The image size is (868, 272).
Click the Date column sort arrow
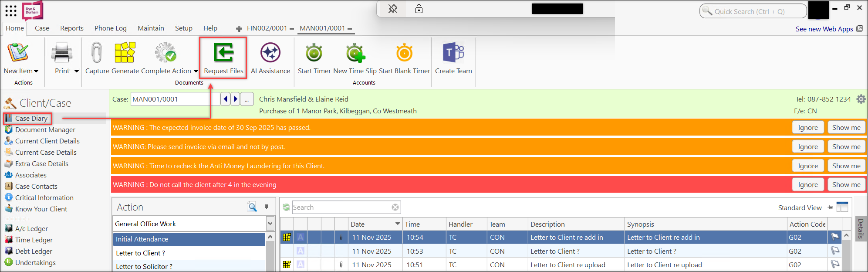coord(397,224)
